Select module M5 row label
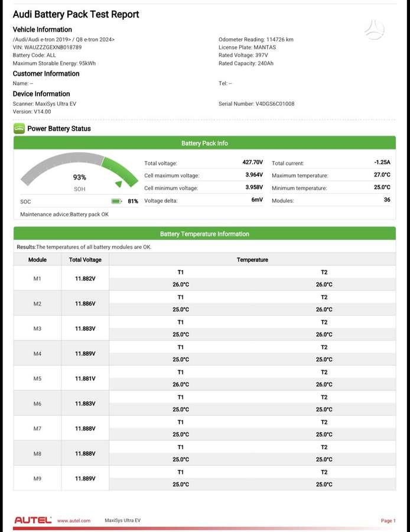 [x=37, y=379]
